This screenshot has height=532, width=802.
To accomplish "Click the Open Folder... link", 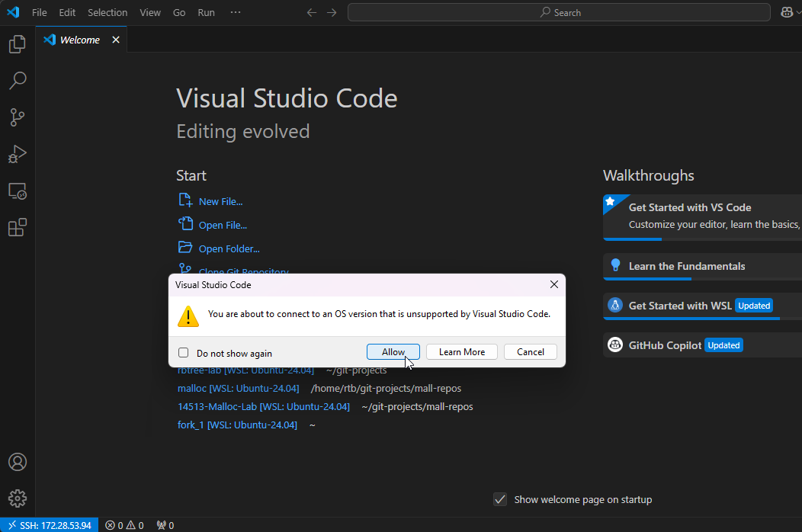I will point(229,248).
